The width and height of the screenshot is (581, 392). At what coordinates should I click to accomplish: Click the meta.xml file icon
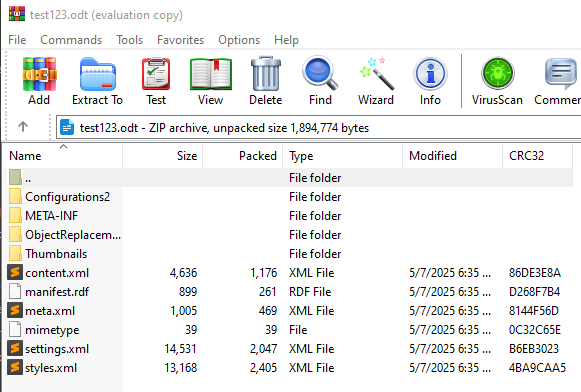tap(15, 310)
